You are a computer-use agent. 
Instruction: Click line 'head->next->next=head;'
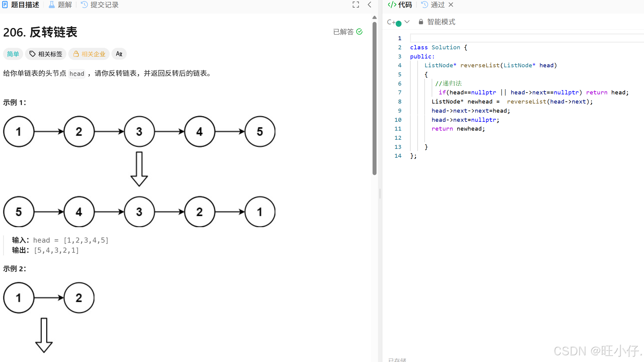[471, 111]
